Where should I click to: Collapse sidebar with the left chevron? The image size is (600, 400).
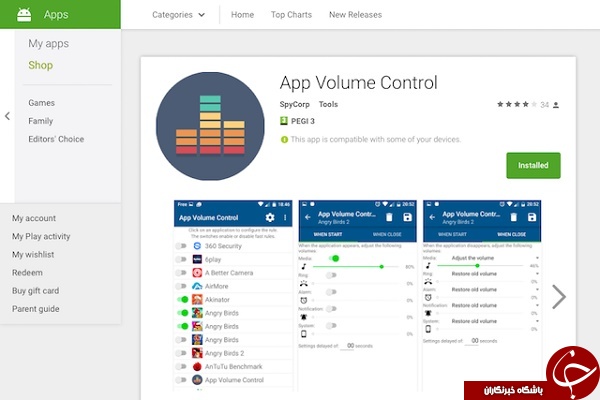tap(7, 116)
